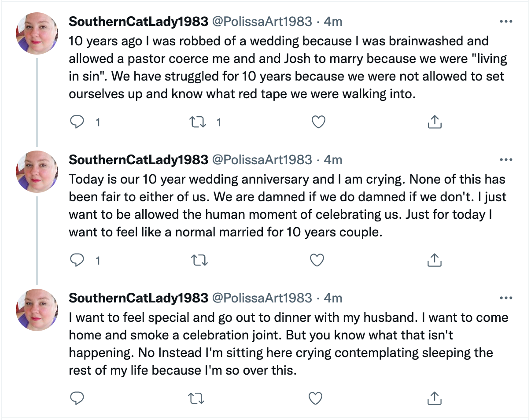This screenshot has height=420, width=531.
Task: Open the 4m timestamp of third tweet
Action: point(333,298)
